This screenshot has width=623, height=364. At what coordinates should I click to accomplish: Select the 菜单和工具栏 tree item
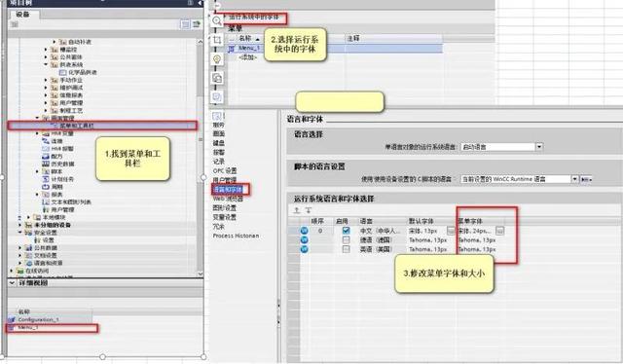click(102, 126)
